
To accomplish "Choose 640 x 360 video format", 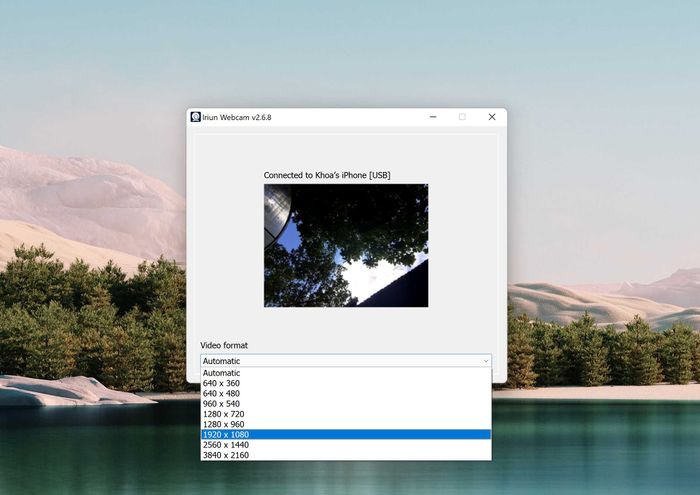I will (x=346, y=383).
